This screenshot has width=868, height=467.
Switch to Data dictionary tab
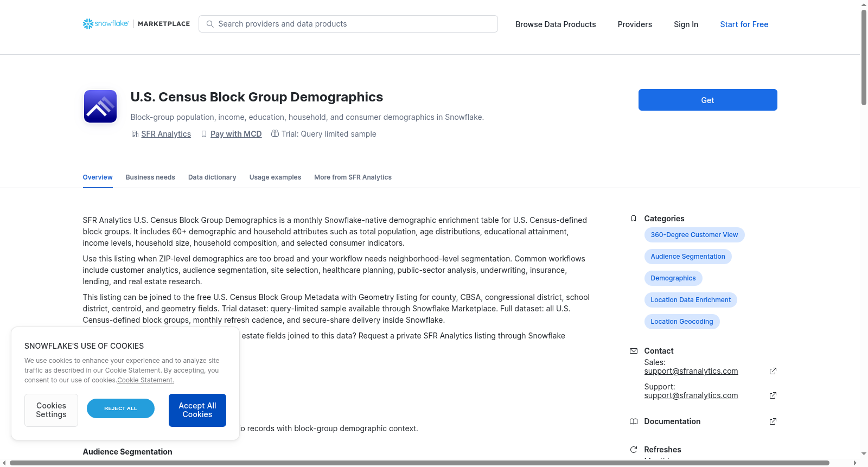(x=212, y=177)
